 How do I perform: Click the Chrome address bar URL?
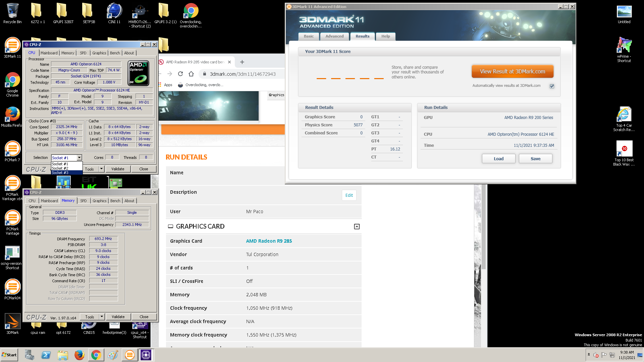(x=243, y=74)
